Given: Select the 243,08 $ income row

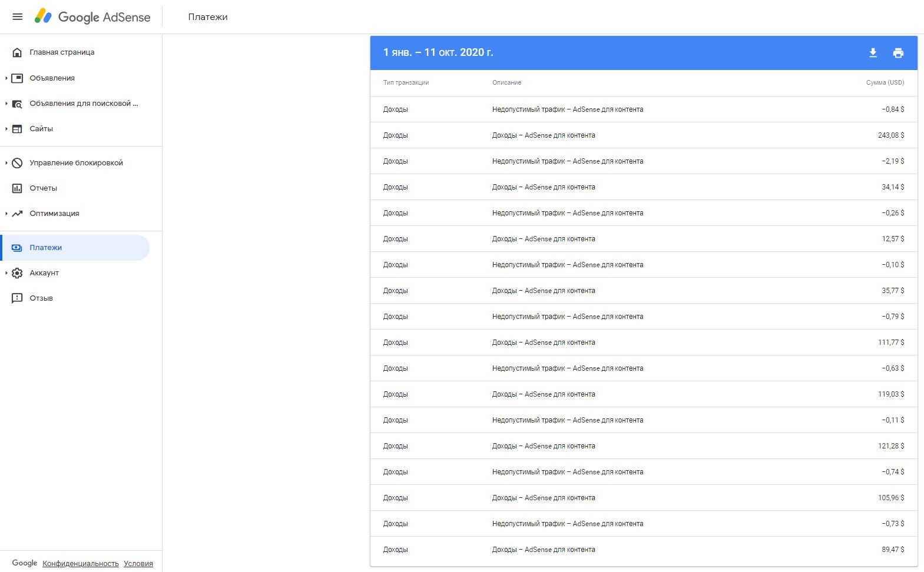Looking at the screenshot, I should [x=643, y=135].
